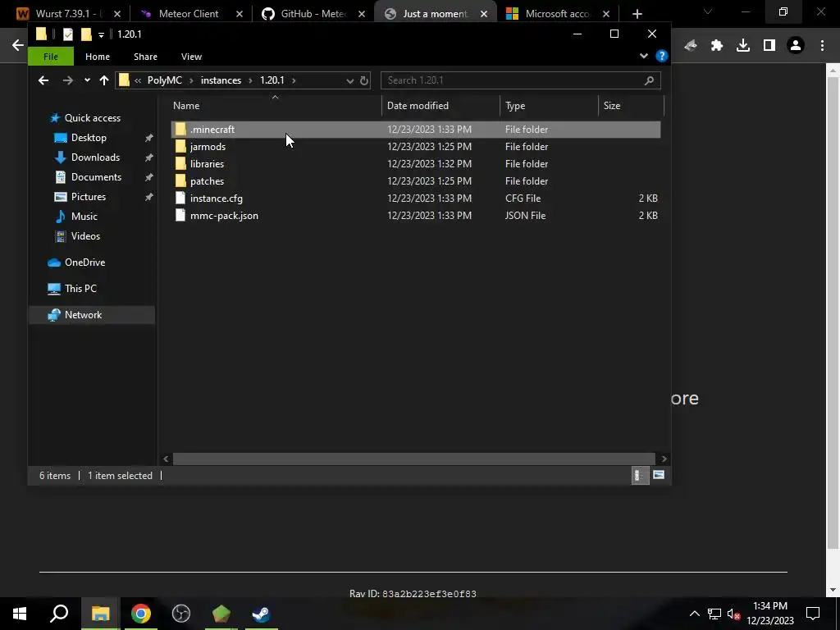Open a new Chrome tab
This screenshot has height=630, width=840.
click(637, 14)
